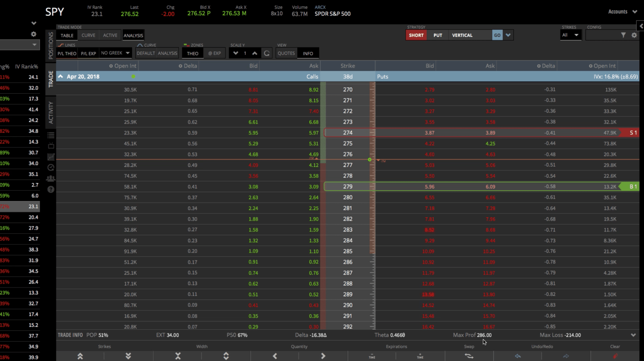Switch view to INFO

pos(308,53)
